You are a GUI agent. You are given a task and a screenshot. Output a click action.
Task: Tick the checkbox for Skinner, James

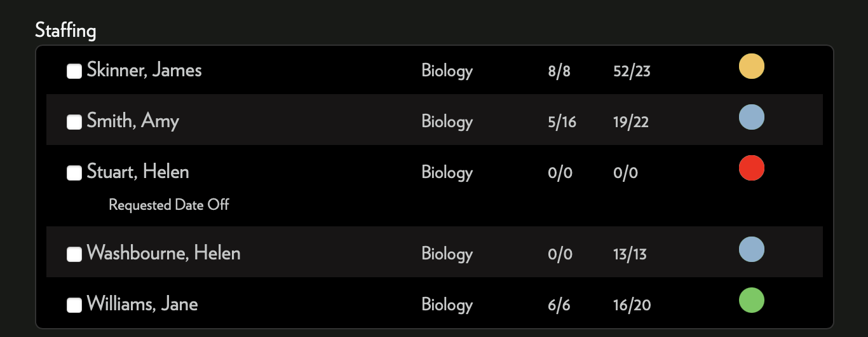74,71
